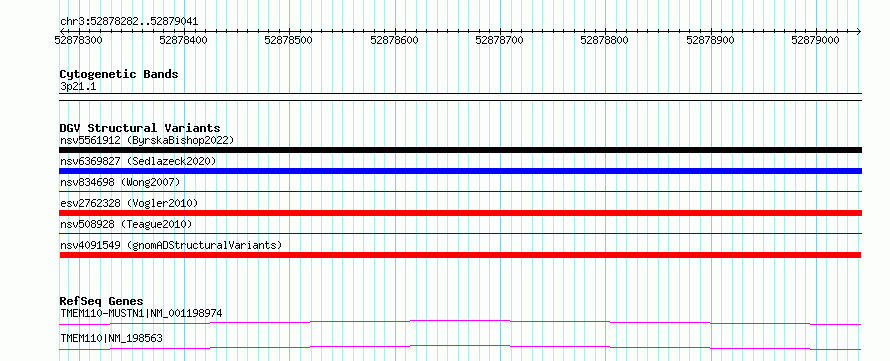This screenshot has height=361, width=890.
Task: Click ruler position 52878300
Action: click(x=78, y=40)
